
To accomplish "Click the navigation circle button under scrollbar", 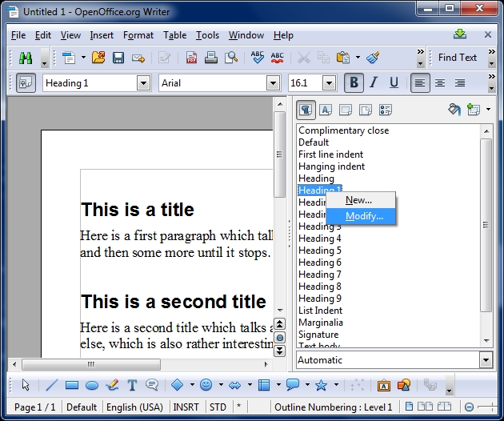I will point(280,338).
